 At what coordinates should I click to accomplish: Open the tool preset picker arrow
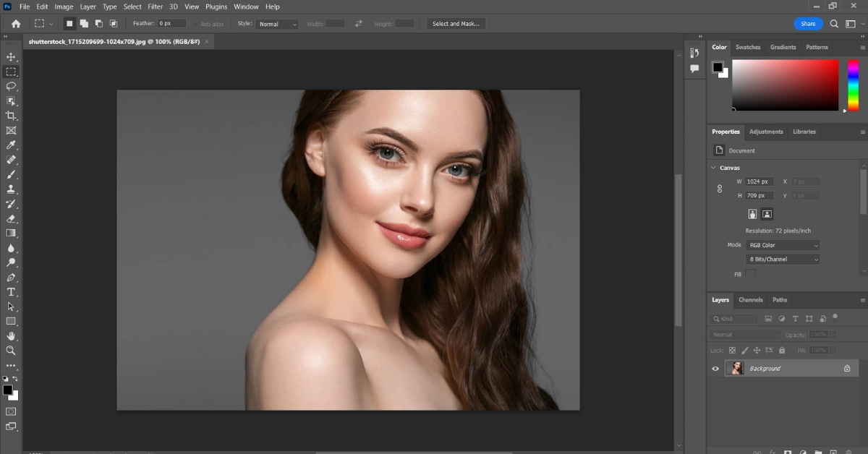(51, 24)
